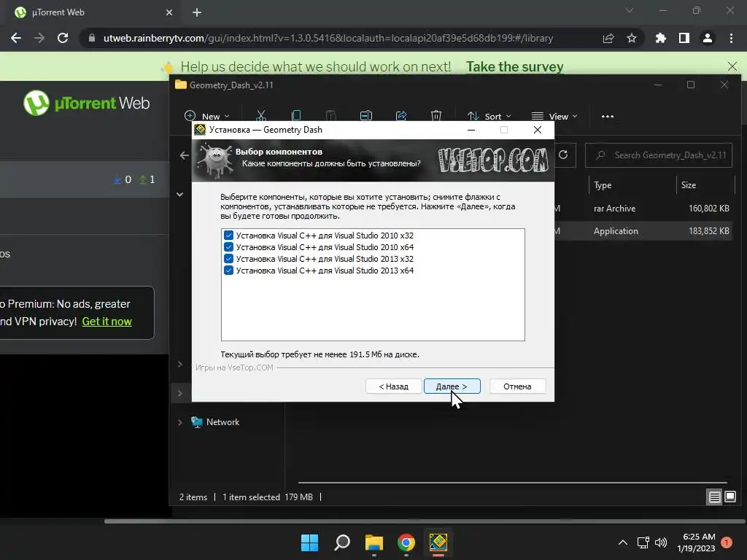
Task: Switch Explorer to large thumbnails view icon
Action: coord(729,497)
